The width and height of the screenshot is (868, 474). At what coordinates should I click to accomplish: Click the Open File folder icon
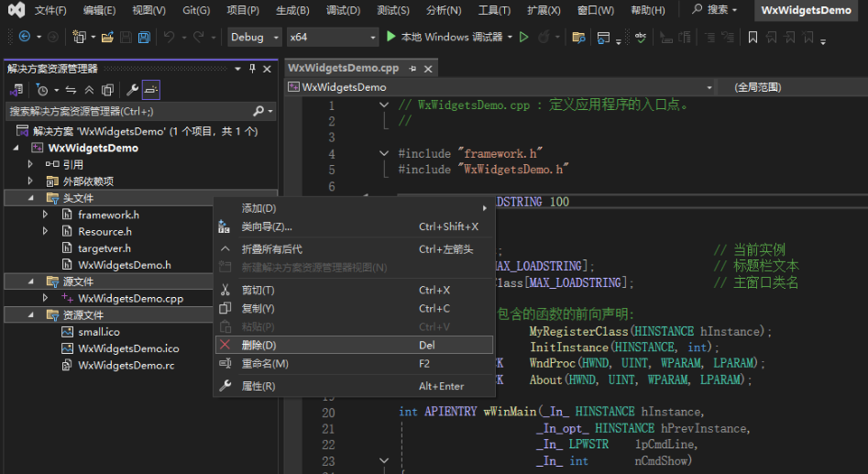pos(107,37)
